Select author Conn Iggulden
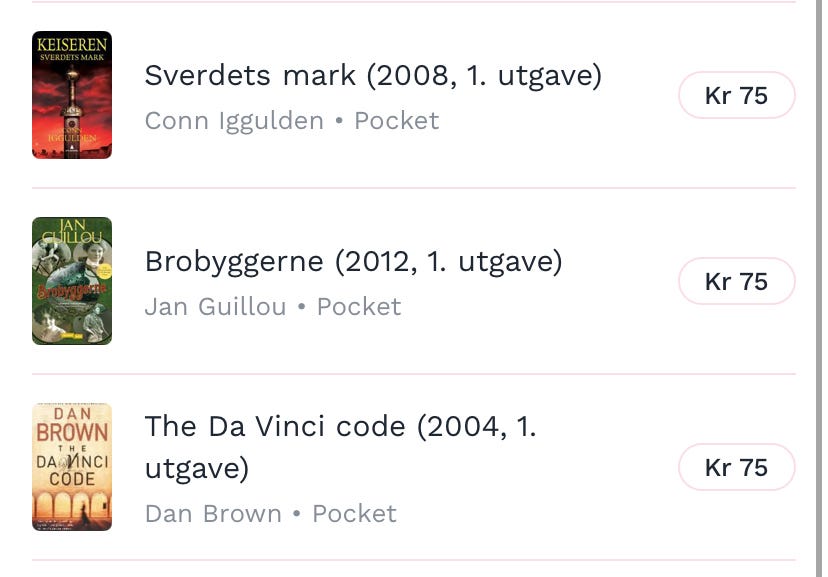This screenshot has width=828, height=577. 234,121
